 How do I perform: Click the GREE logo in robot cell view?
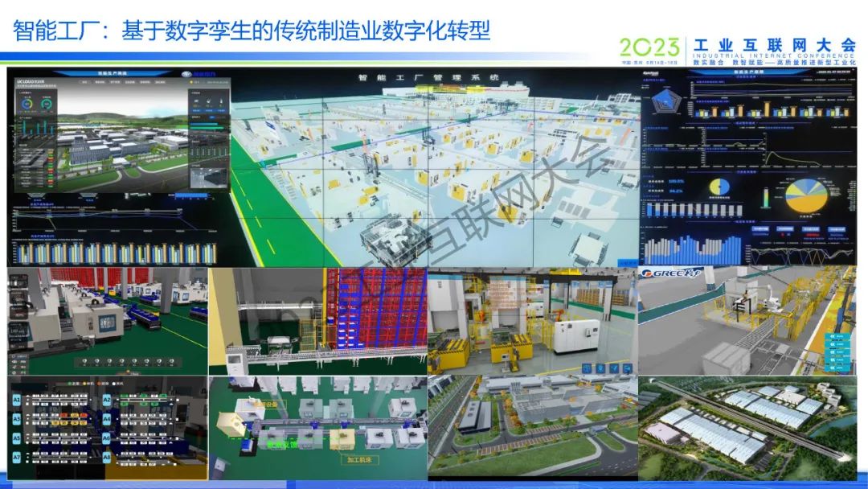click(667, 274)
